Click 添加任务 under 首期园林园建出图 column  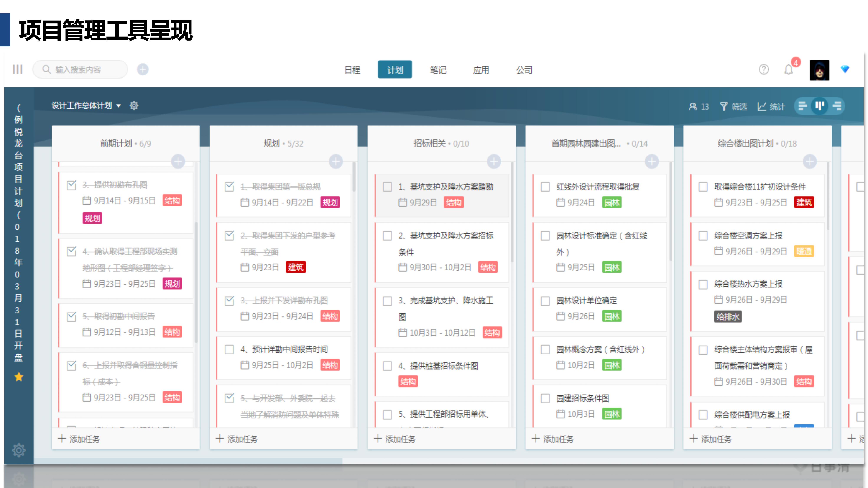(553, 439)
